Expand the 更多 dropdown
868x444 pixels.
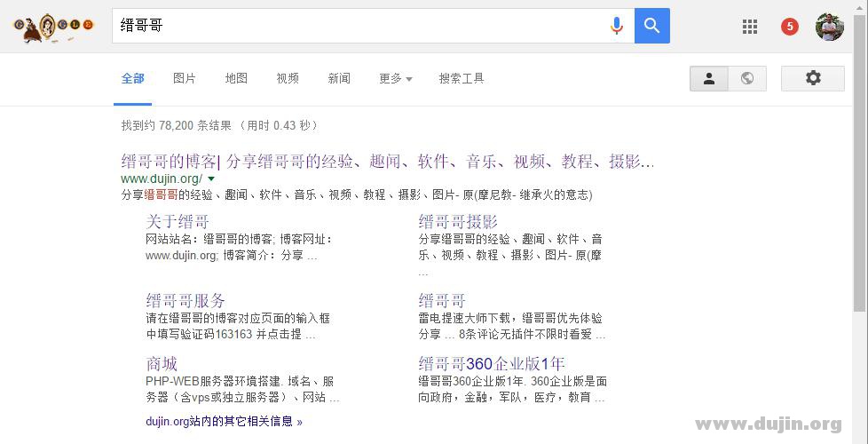tap(395, 79)
